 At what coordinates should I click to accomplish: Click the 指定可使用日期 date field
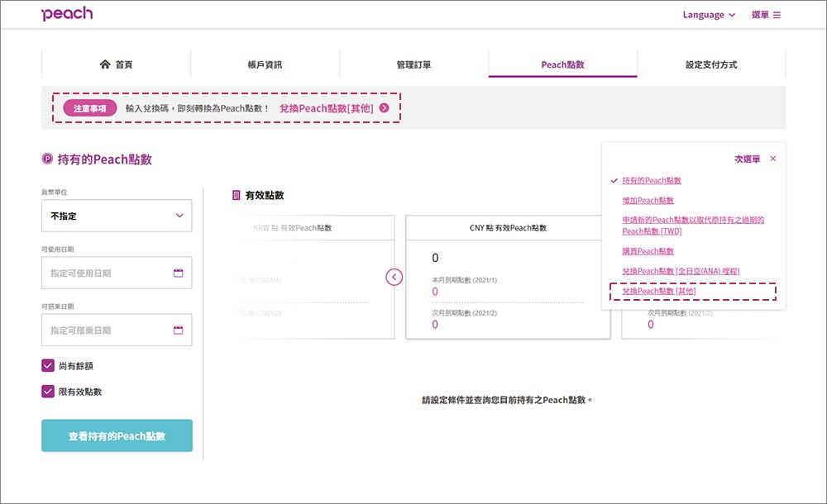(117, 273)
